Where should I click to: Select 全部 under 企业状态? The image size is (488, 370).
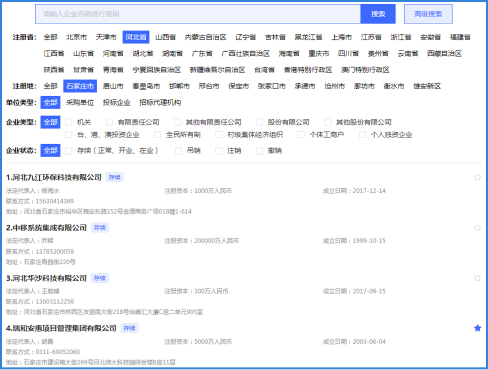(51, 150)
